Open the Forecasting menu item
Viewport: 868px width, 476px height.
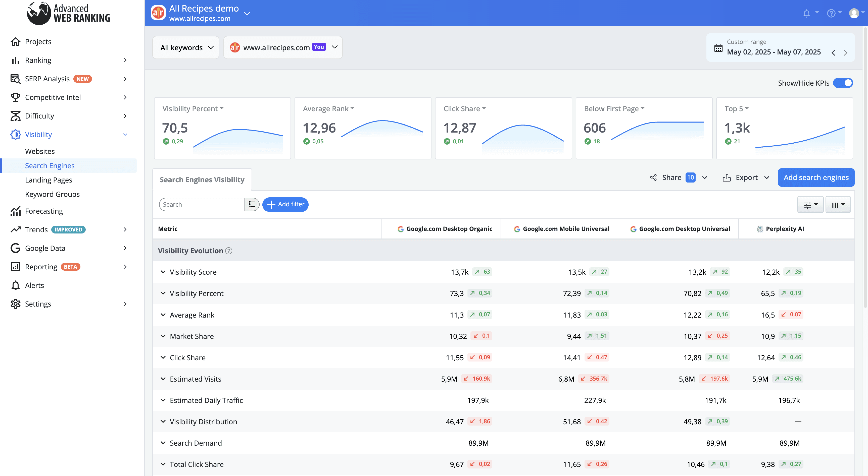[x=44, y=211]
